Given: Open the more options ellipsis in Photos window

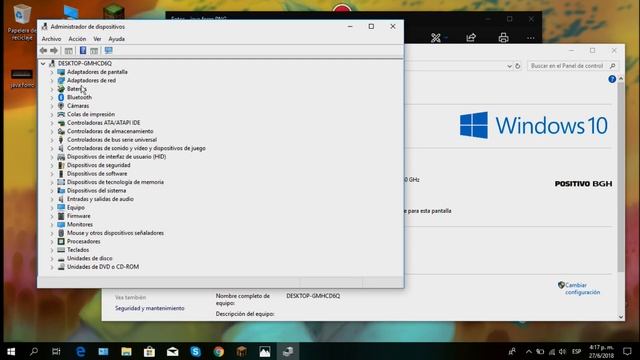Looking at the screenshot, I should 530,38.
